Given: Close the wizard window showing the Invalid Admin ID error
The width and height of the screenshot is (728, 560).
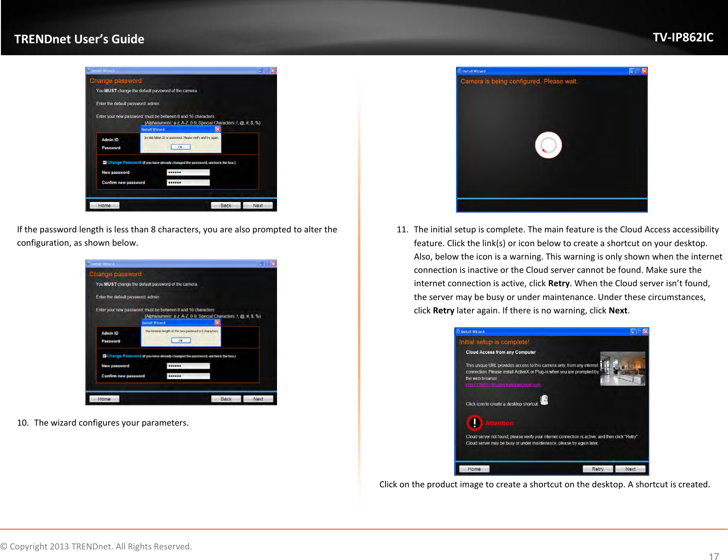Looking at the screenshot, I should (x=273, y=70).
